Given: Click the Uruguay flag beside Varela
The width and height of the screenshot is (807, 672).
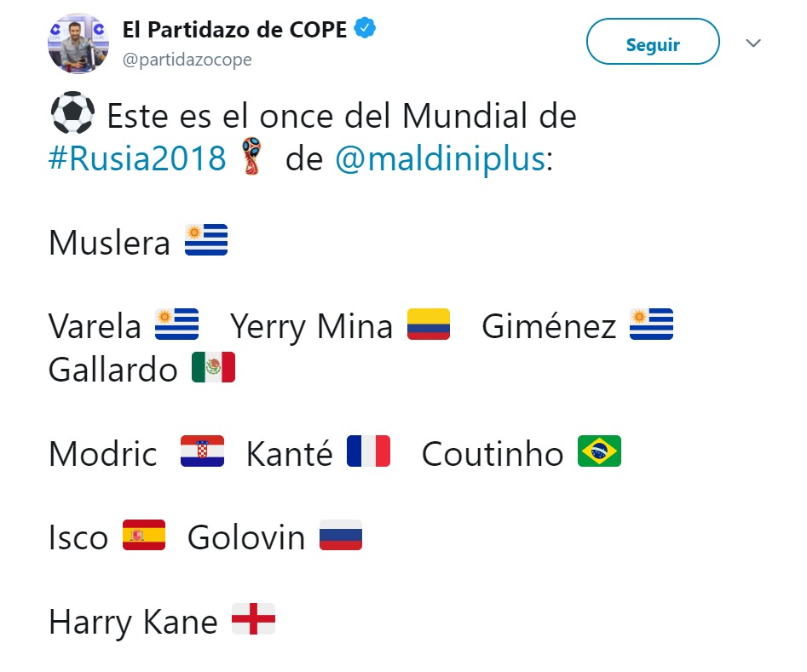Looking at the screenshot, I should 176,325.
